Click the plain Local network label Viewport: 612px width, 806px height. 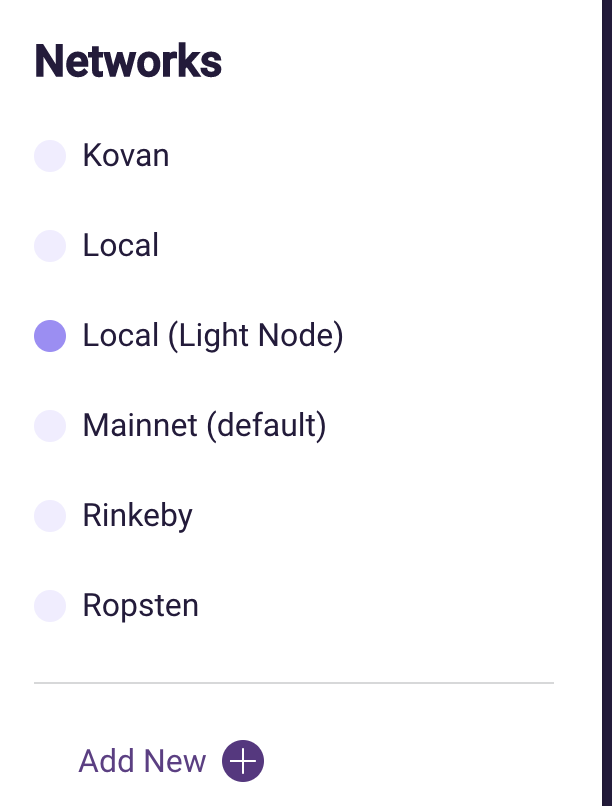(x=121, y=246)
